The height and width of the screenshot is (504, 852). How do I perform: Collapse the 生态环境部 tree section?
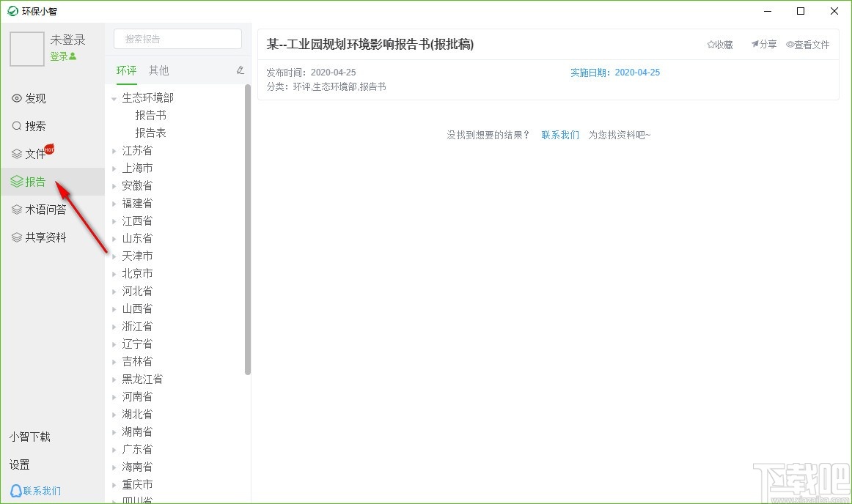click(x=113, y=97)
